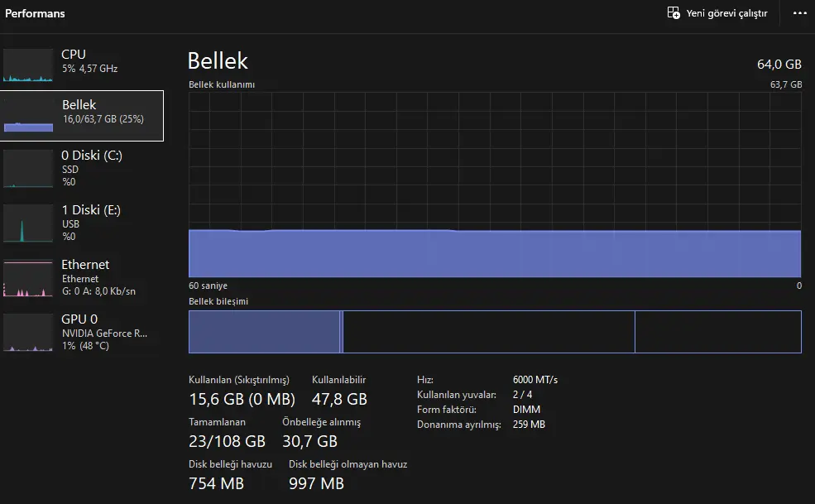Screen dimensions: 815x504
Task: Click the Yeni görevi çalıştır icon
Action: pos(674,13)
